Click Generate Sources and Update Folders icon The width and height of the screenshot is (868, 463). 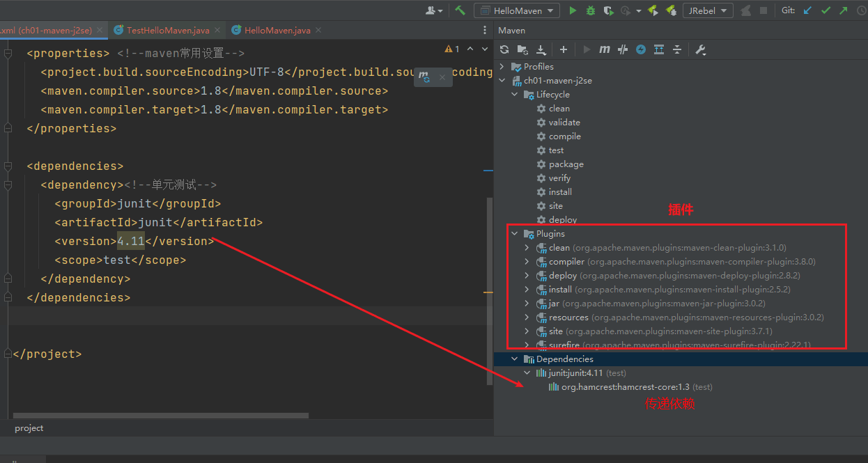click(x=522, y=49)
